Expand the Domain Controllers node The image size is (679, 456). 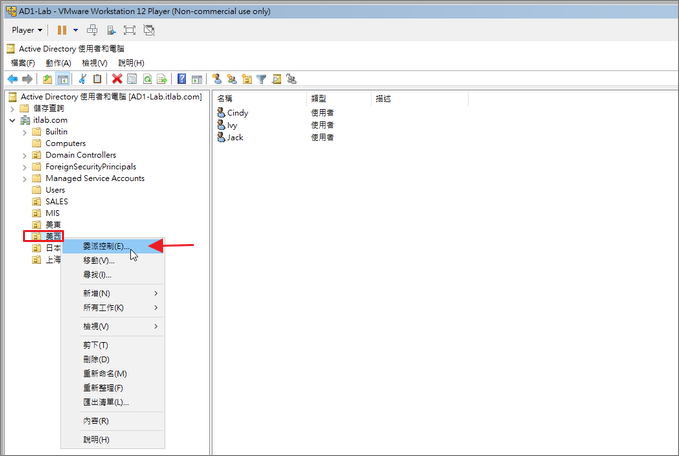tap(24, 155)
